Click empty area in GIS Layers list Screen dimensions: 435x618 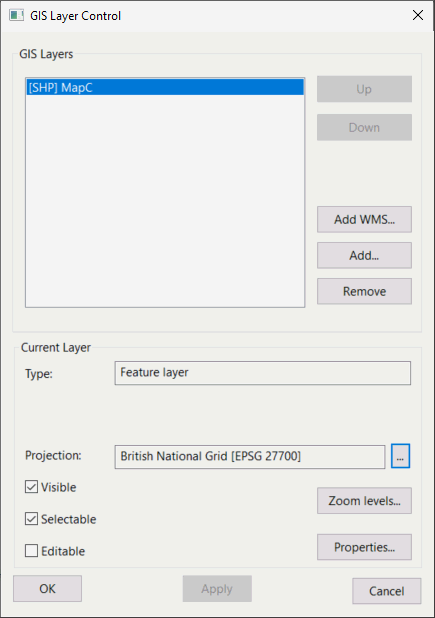tap(165, 201)
